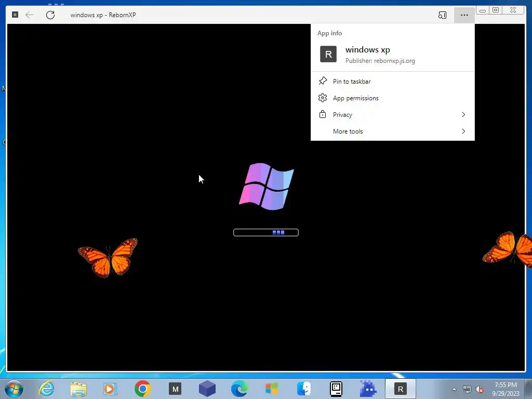
Task: Open the blue cube app on taskbar
Action: pyautogui.click(x=207, y=389)
